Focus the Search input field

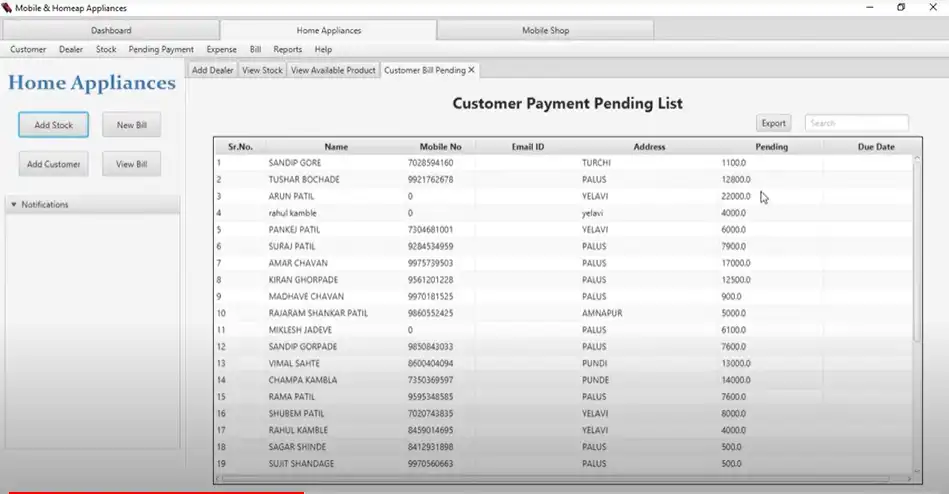point(857,123)
